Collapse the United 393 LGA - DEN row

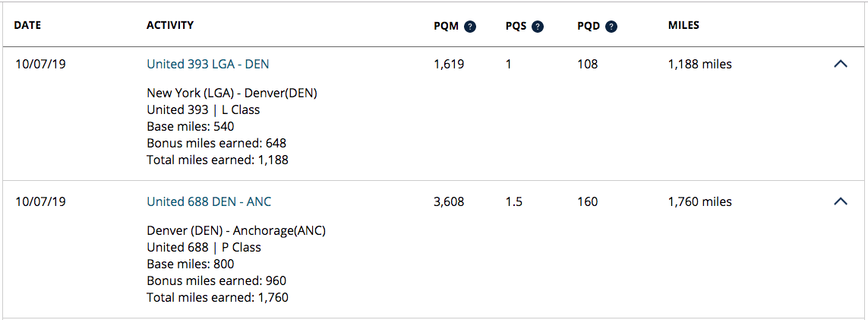pos(840,65)
